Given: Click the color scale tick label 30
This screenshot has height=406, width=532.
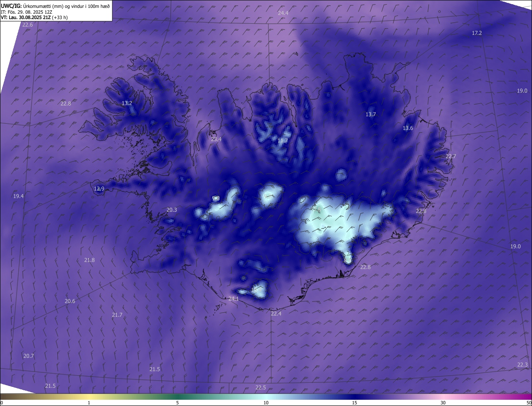Looking at the screenshot, I should pos(443,403).
